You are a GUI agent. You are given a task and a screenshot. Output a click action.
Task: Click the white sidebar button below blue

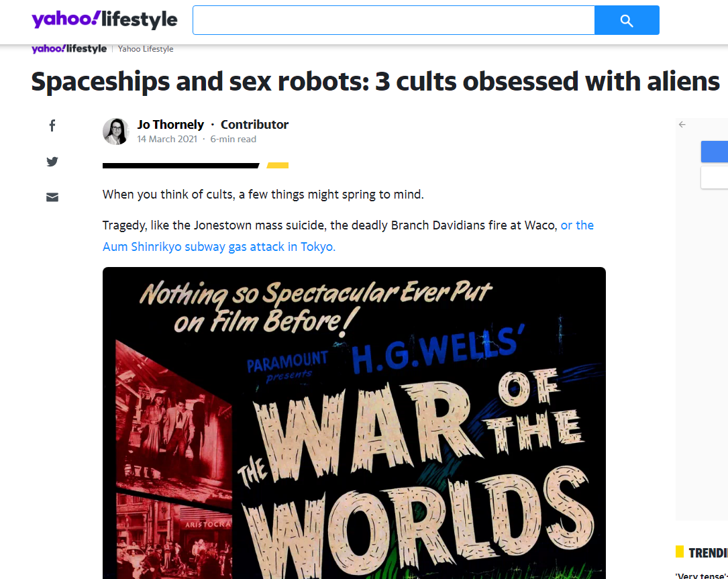(715, 177)
